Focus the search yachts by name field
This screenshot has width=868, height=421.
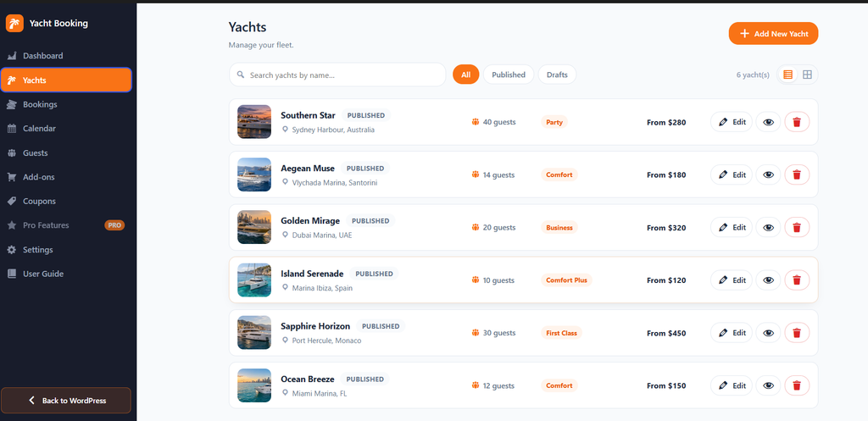pyautogui.click(x=337, y=75)
